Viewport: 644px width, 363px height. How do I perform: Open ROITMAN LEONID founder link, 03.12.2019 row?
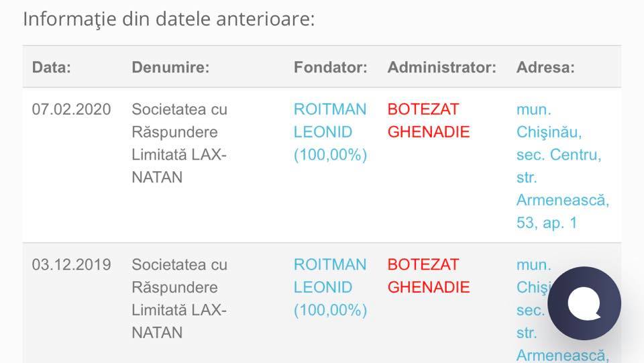click(x=330, y=276)
